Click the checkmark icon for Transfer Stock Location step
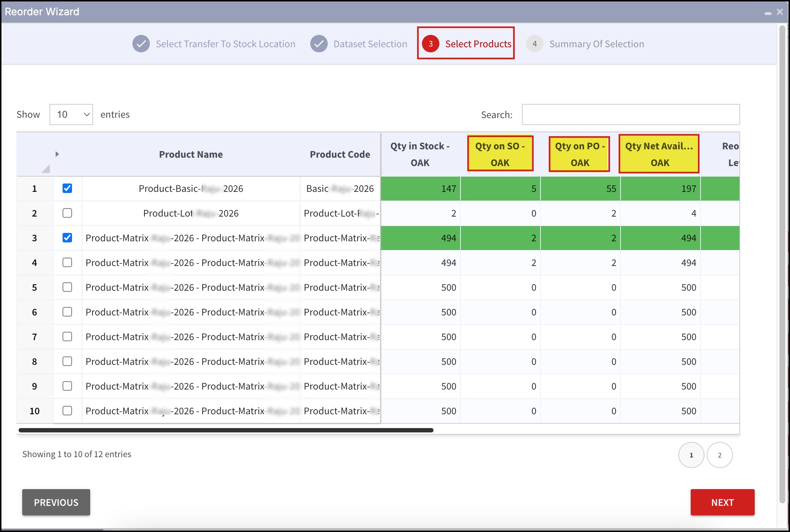 coord(141,44)
